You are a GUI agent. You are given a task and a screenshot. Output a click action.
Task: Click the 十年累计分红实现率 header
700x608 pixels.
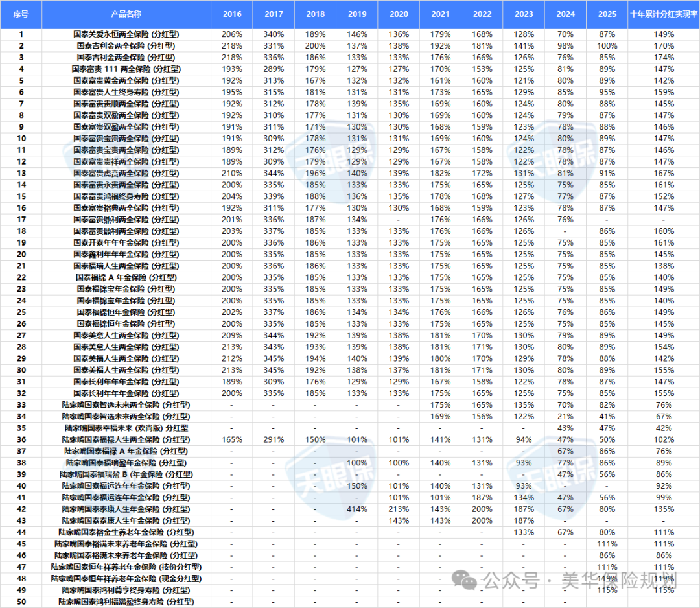point(664,14)
